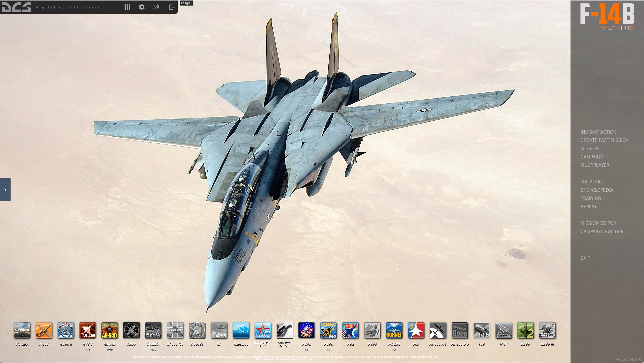Open the settings gear in top bar
Image resolution: width=644 pixels, height=363 pixels.
142,7
